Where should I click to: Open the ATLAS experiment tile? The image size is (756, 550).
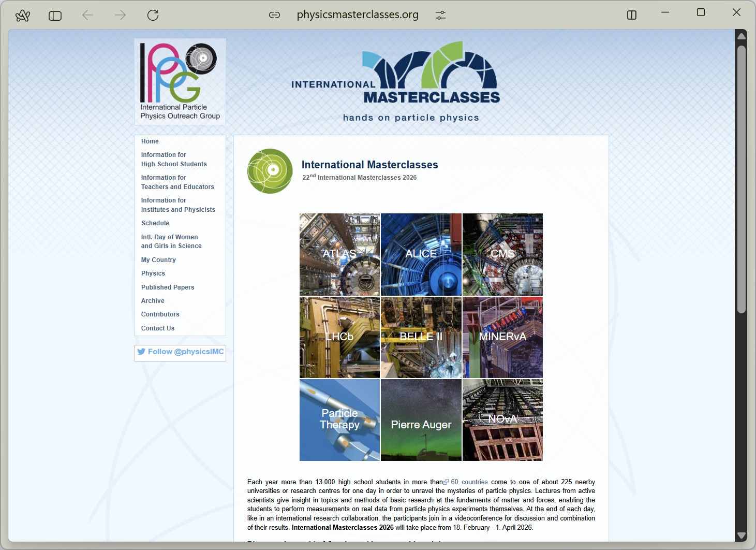pos(339,254)
